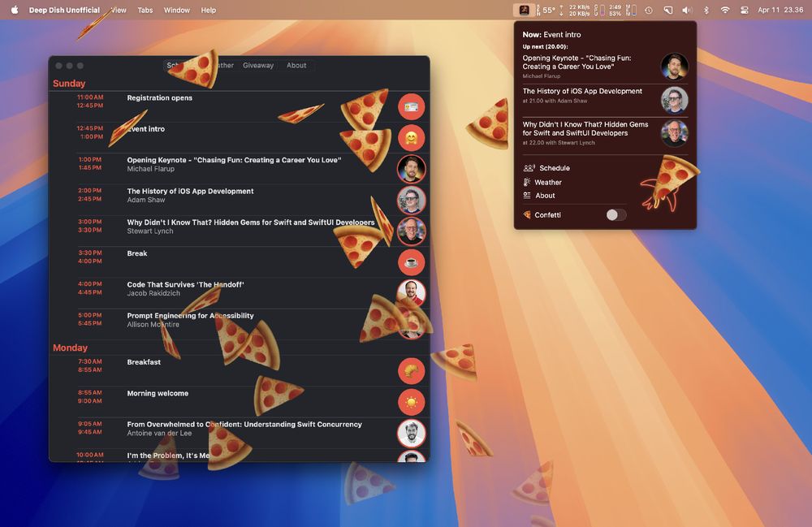Select the Breakfast row
812x527 pixels.
(240, 370)
